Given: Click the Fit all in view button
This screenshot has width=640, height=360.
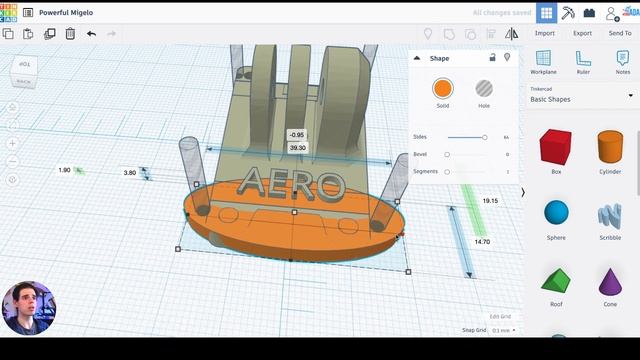Looking at the screenshot, I should point(12,125).
